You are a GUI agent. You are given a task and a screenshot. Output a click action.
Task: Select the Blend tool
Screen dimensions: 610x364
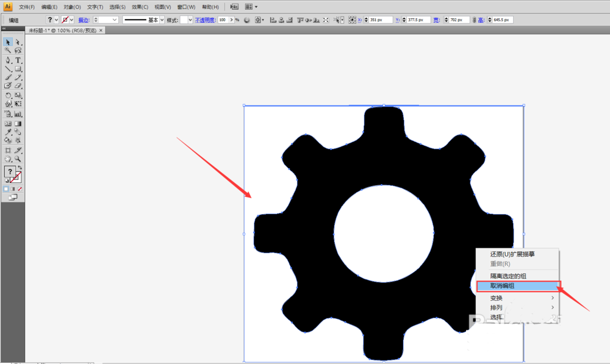18,132
